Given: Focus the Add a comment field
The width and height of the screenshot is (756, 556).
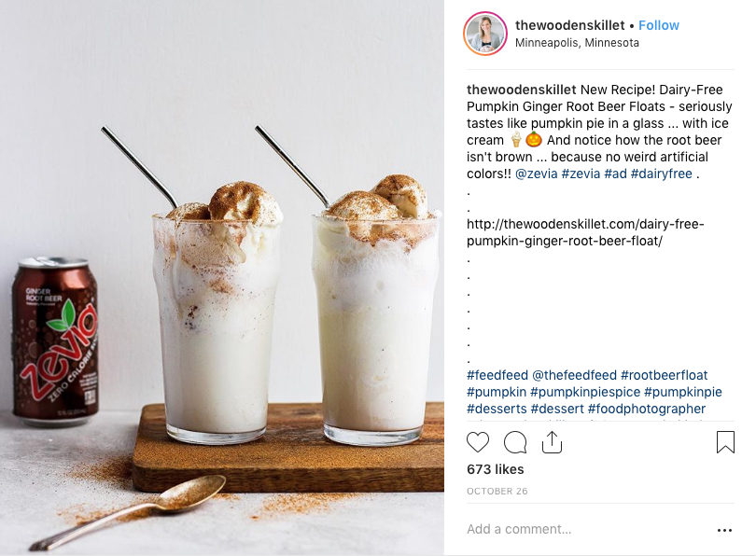Looking at the screenshot, I should click(588, 529).
